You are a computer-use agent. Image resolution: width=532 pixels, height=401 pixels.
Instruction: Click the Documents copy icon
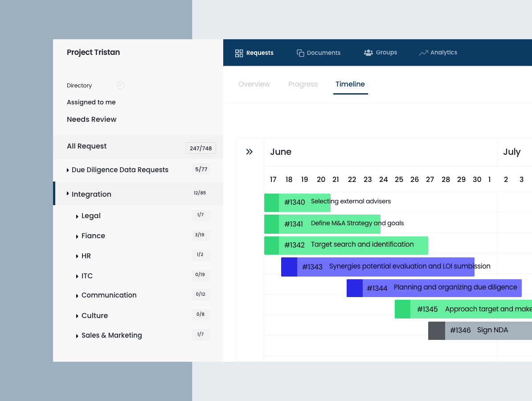click(300, 53)
